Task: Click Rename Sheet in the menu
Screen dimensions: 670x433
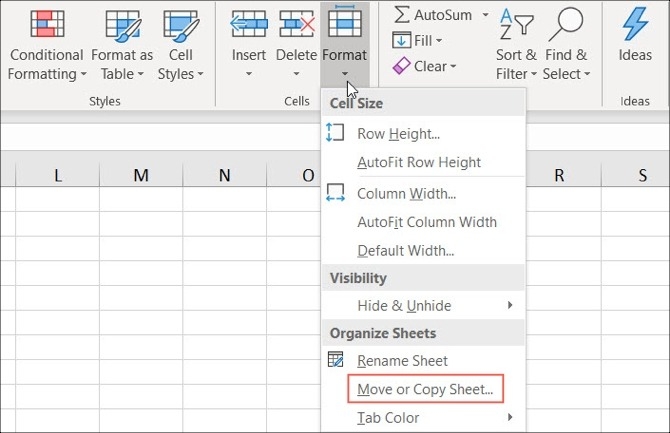Action: coord(402,360)
